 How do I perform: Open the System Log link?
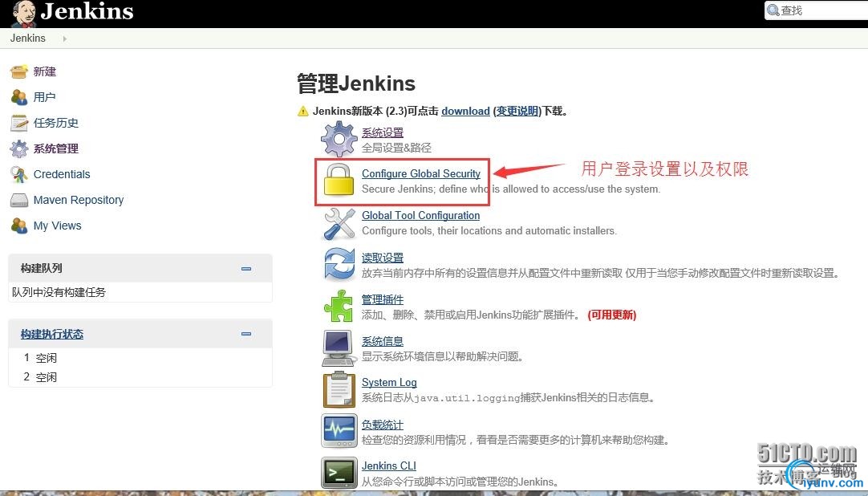389,383
